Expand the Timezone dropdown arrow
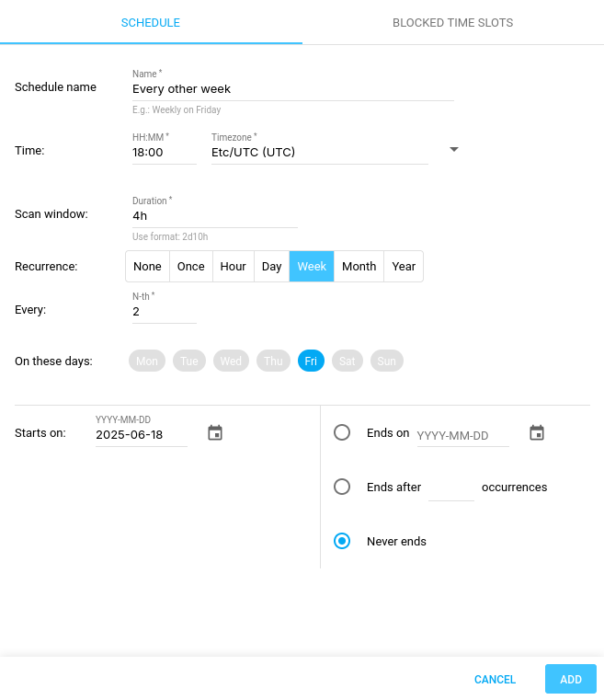This screenshot has width=604, height=700. (x=453, y=150)
